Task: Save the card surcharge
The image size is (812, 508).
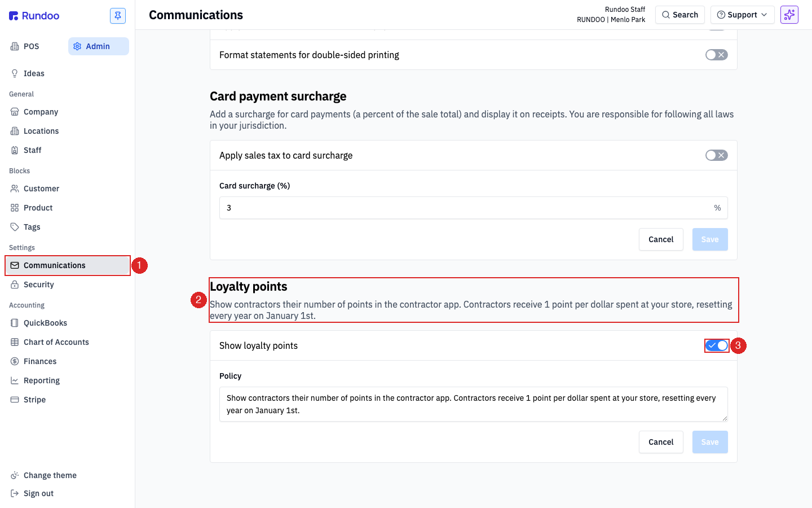Action: coord(710,239)
